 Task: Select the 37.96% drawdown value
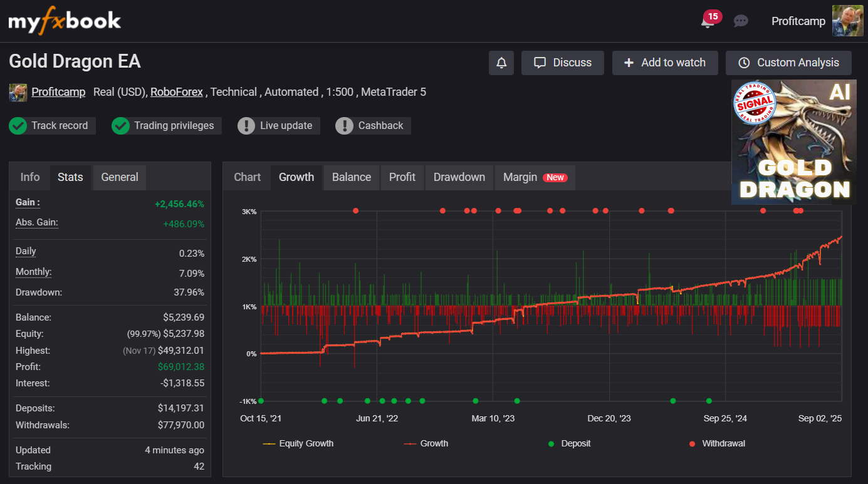click(189, 292)
